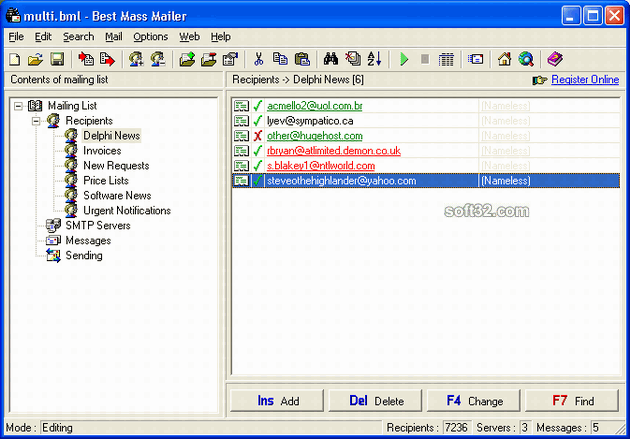Toggle checkmark for s.blakey1@ntlworld.com
Screen dimensions: 630x439
pos(258,165)
